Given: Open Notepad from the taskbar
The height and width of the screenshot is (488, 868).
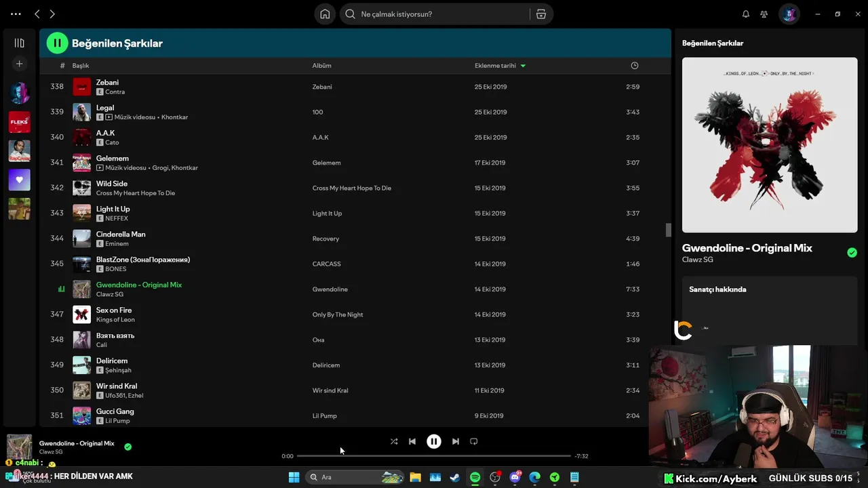Looking at the screenshot, I should (574, 477).
